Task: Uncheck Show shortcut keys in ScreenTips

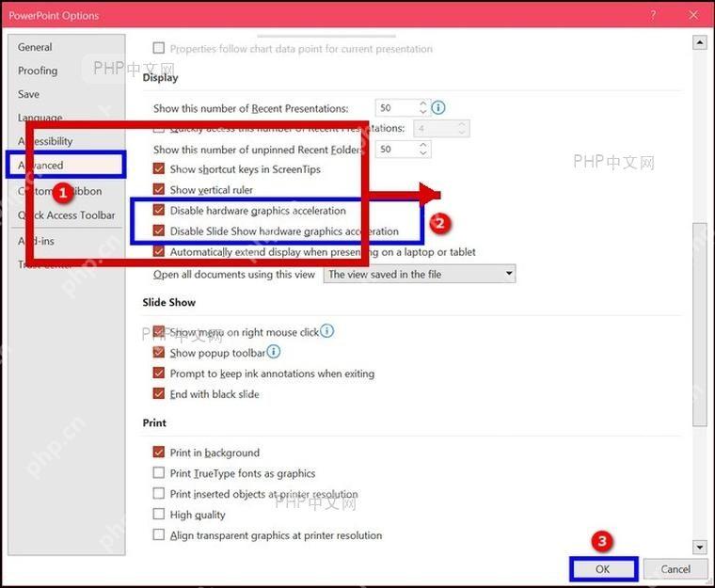Action: tap(159, 168)
